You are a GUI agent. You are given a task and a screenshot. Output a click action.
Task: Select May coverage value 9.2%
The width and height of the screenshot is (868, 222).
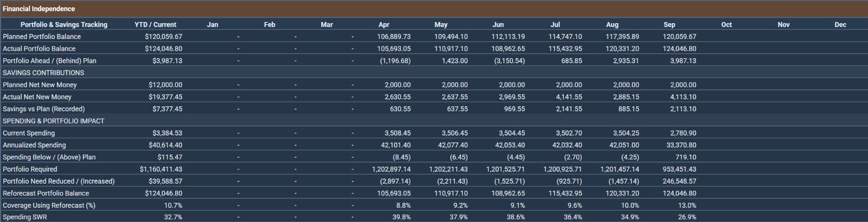click(x=460, y=205)
